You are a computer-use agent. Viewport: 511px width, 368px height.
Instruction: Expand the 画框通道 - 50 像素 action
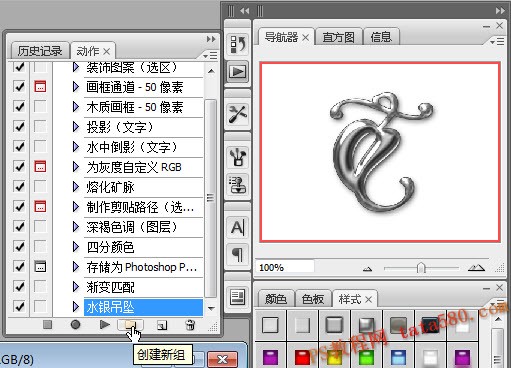(x=76, y=87)
